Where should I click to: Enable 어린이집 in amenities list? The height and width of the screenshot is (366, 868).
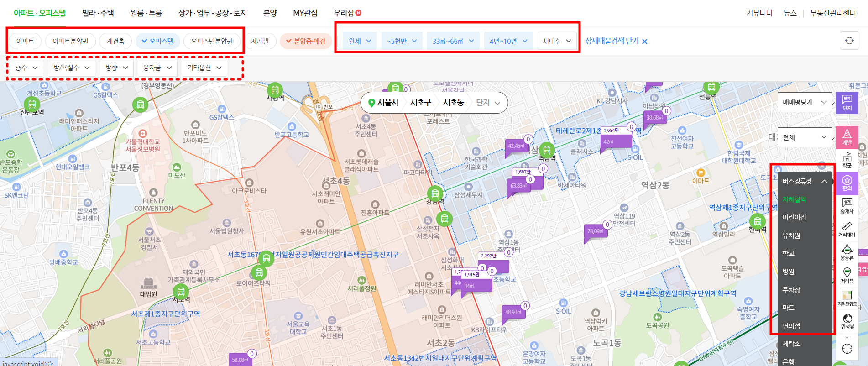pyautogui.click(x=794, y=217)
